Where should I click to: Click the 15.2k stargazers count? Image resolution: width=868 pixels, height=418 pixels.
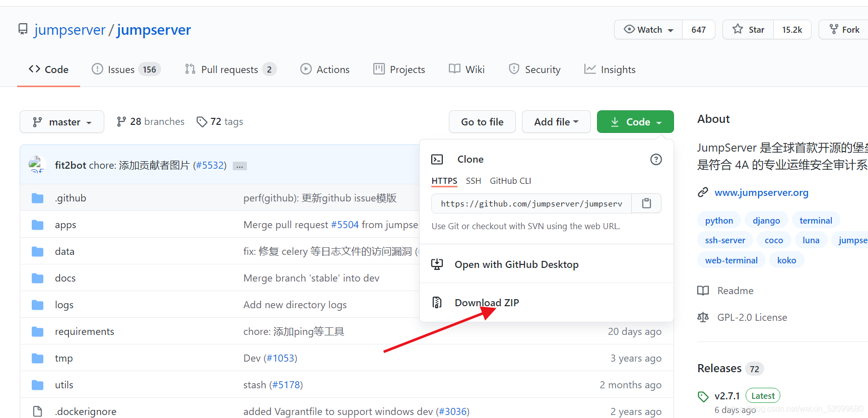coord(792,30)
